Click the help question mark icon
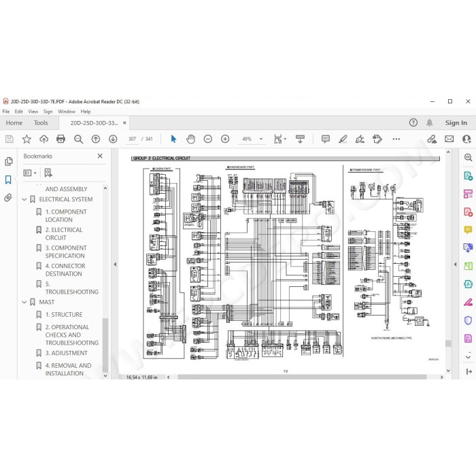The image size is (476, 476). coord(413,122)
